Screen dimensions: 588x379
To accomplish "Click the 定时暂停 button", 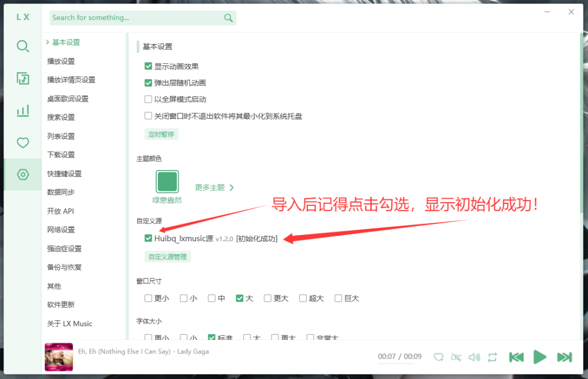I will click(x=161, y=134).
